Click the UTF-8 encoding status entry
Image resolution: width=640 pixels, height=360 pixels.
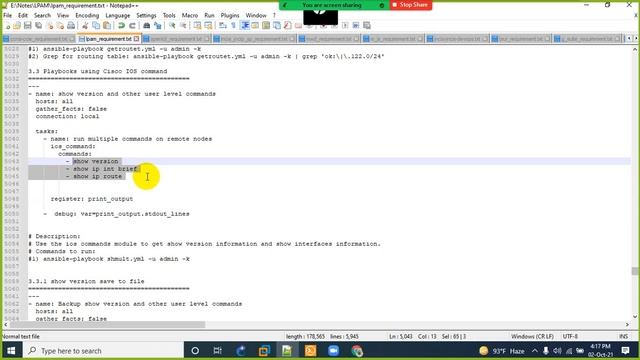coord(570,336)
